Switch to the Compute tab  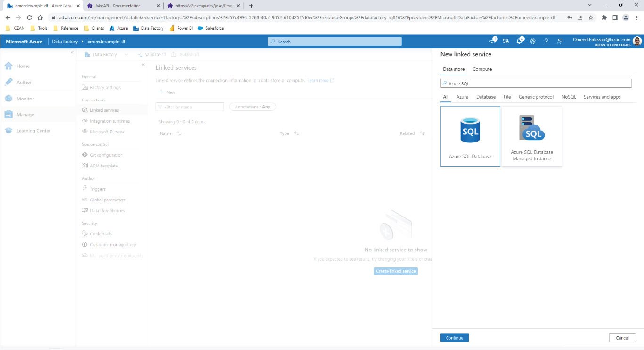(482, 69)
